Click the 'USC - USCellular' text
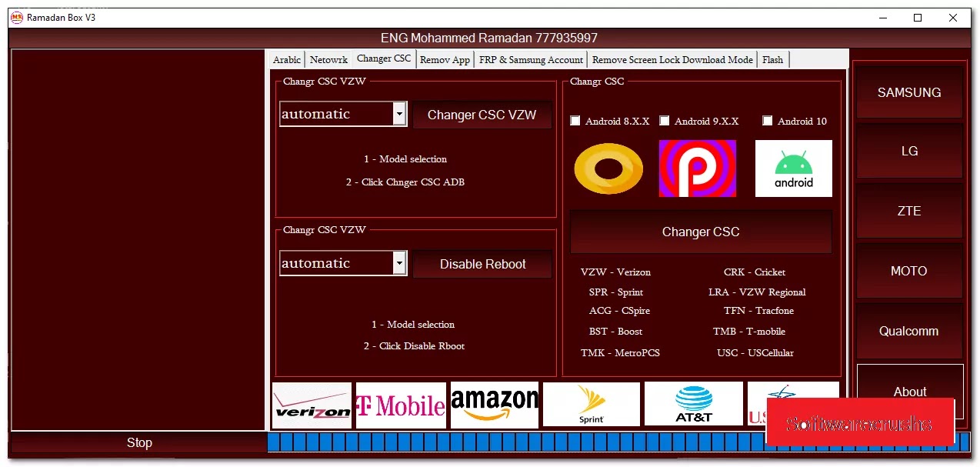Screen dimensions: 980x467 [x=755, y=352]
